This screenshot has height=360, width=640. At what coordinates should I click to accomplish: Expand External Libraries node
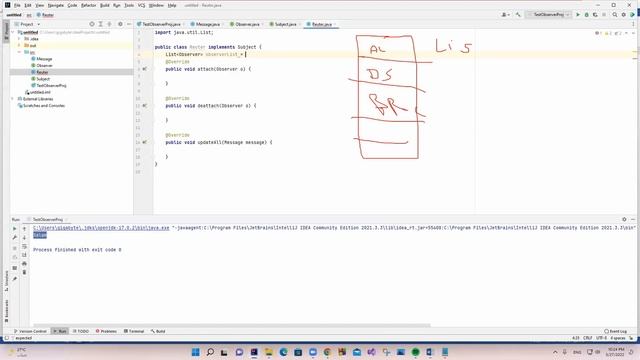(13, 99)
